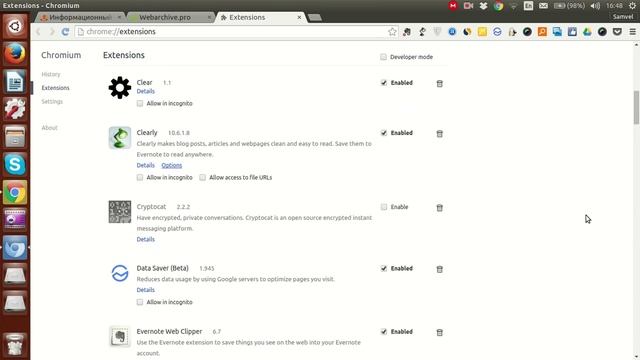This screenshot has height=360, width=640.
Task: Enable the Cryptocat extension
Action: point(384,207)
